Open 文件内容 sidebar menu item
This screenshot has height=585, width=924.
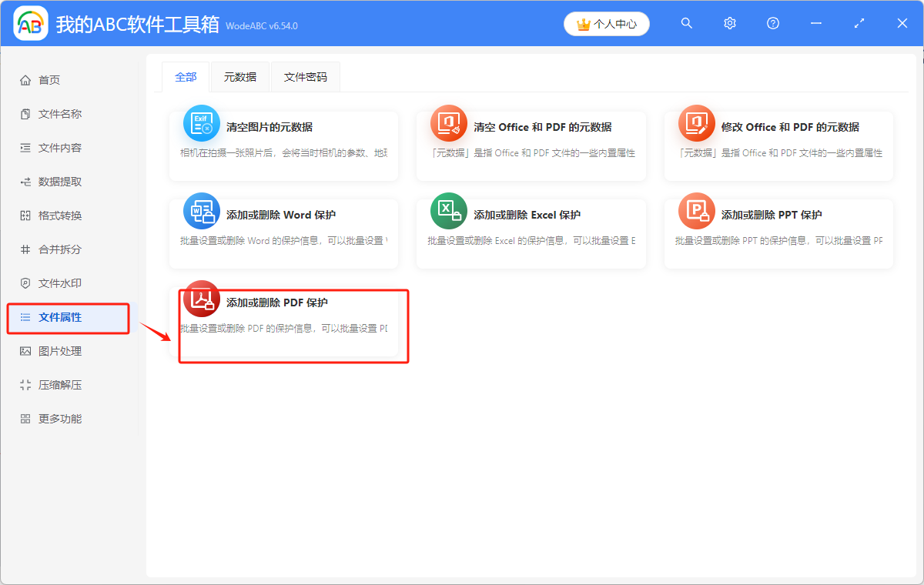(60, 148)
